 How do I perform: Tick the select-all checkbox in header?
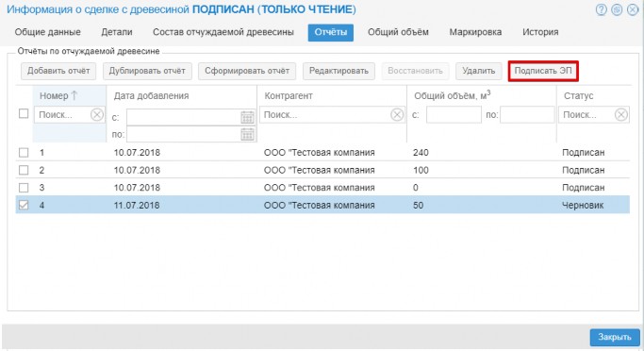click(24, 113)
